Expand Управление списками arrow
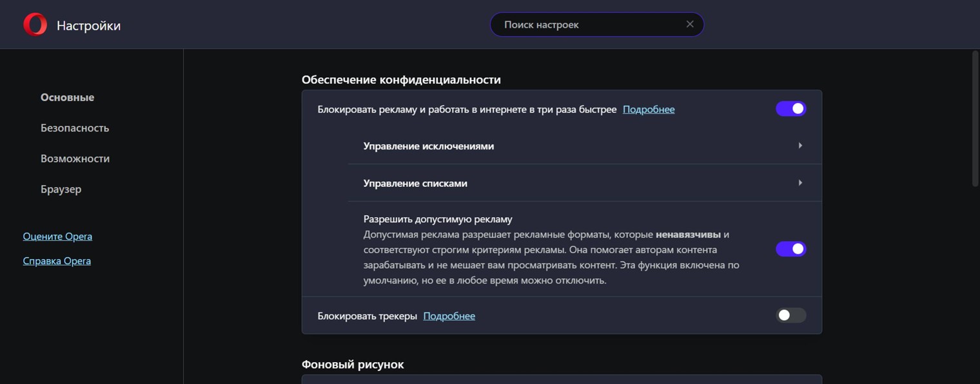980x384 pixels. pyautogui.click(x=800, y=183)
